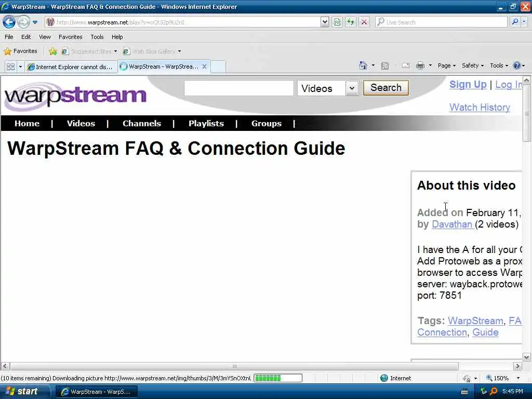Click the address bar URL field

pyautogui.click(x=182, y=22)
